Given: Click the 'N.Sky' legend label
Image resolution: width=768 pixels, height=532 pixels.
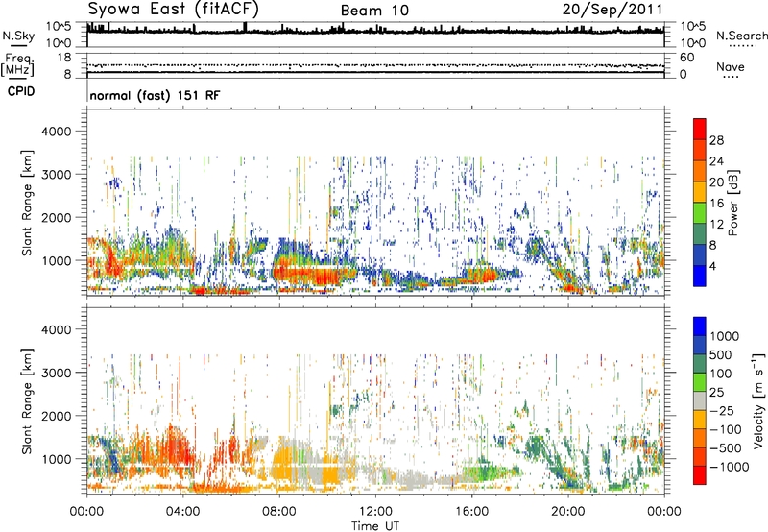Looking at the screenshot, I should click(18, 36).
